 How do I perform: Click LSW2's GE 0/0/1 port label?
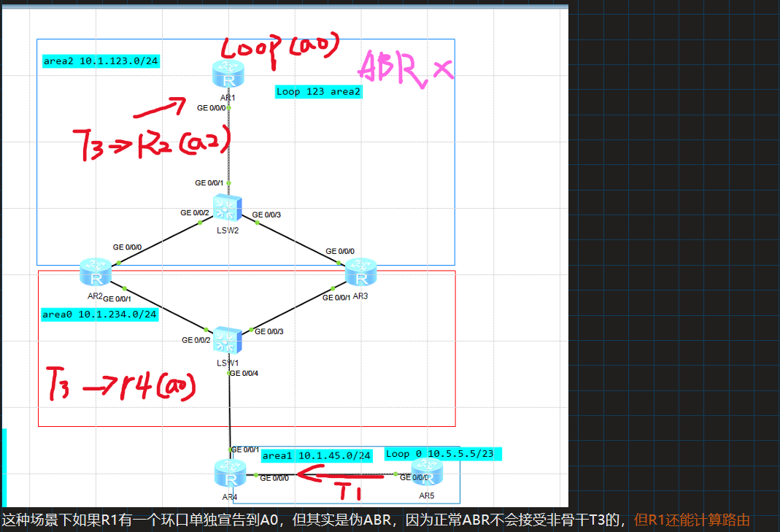coord(209,183)
